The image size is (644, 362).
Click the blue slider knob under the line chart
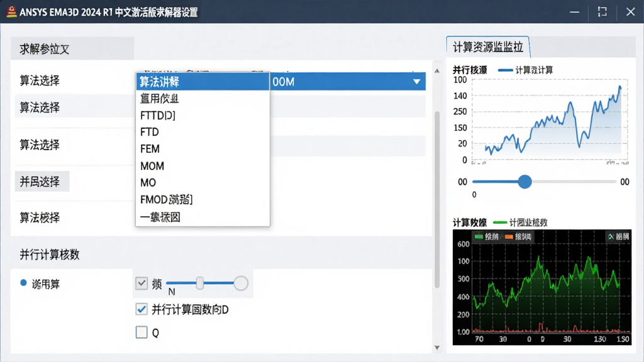coord(525,182)
